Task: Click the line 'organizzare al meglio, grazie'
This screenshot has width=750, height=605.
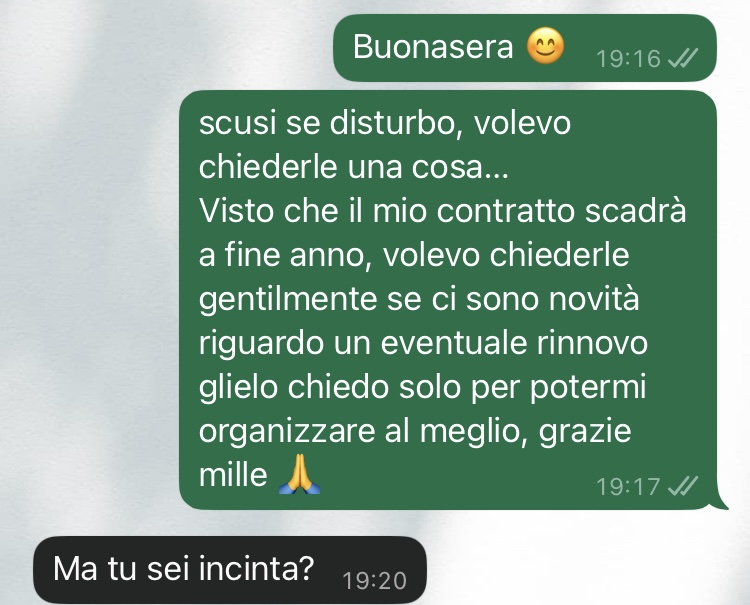Action: coord(415,431)
